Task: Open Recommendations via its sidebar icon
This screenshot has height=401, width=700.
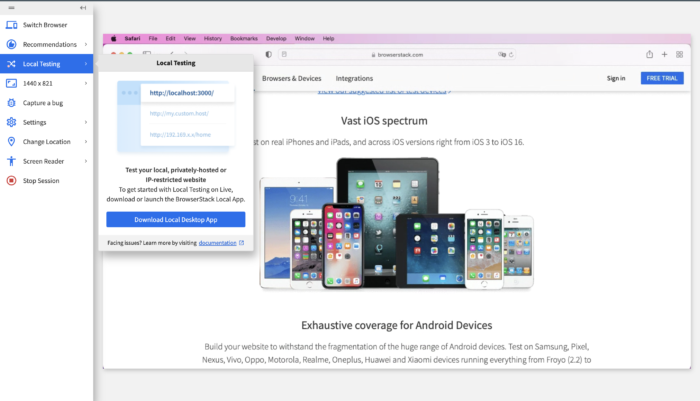Action: click(11, 44)
